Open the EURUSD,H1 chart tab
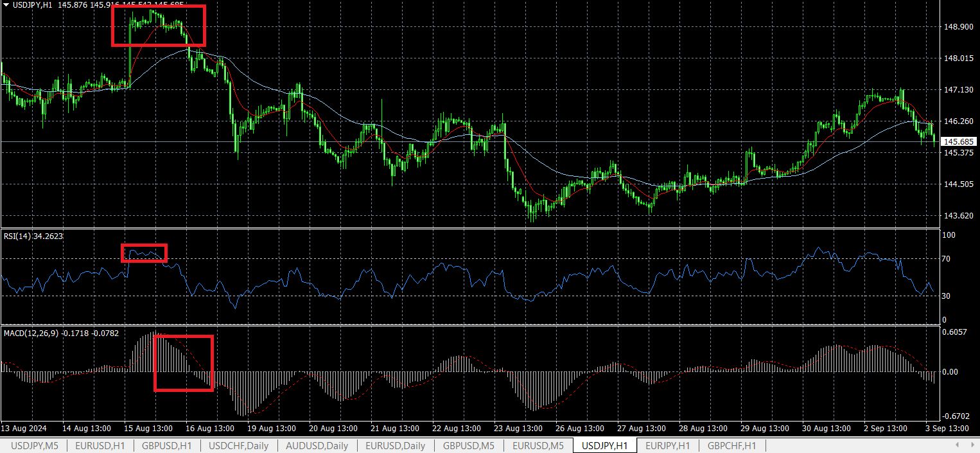The width and height of the screenshot is (980, 453). tap(100, 445)
